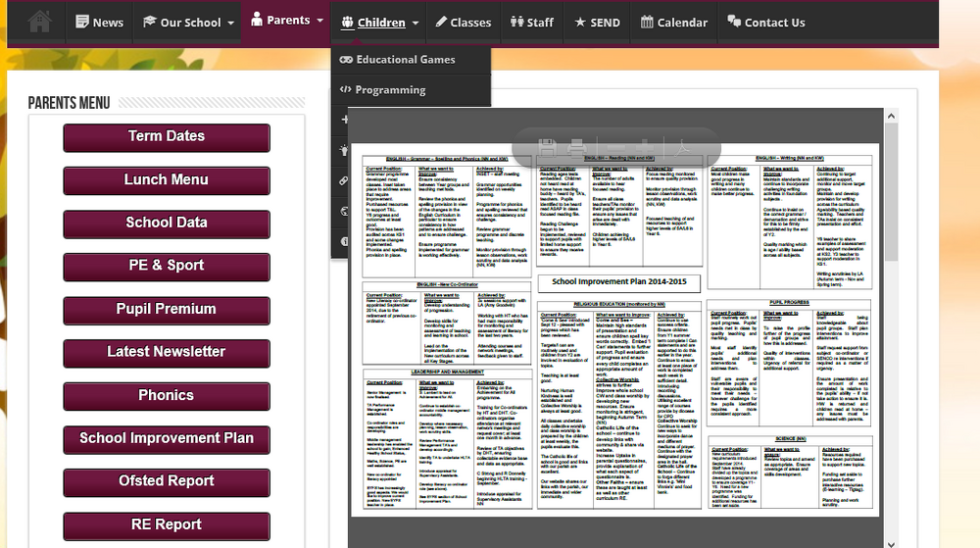
Task: Open the Pupil Premium page
Action: pyautogui.click(x=167, y=310)
